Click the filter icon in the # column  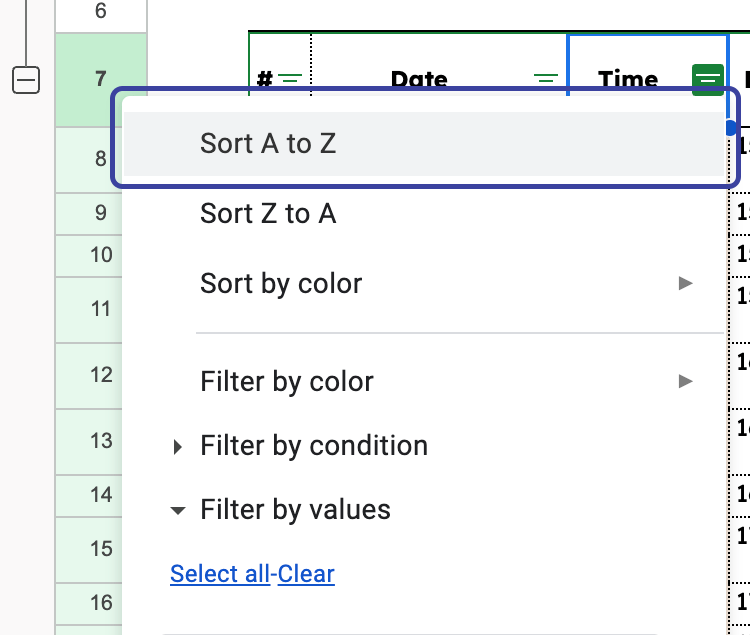tap(291, 79)
